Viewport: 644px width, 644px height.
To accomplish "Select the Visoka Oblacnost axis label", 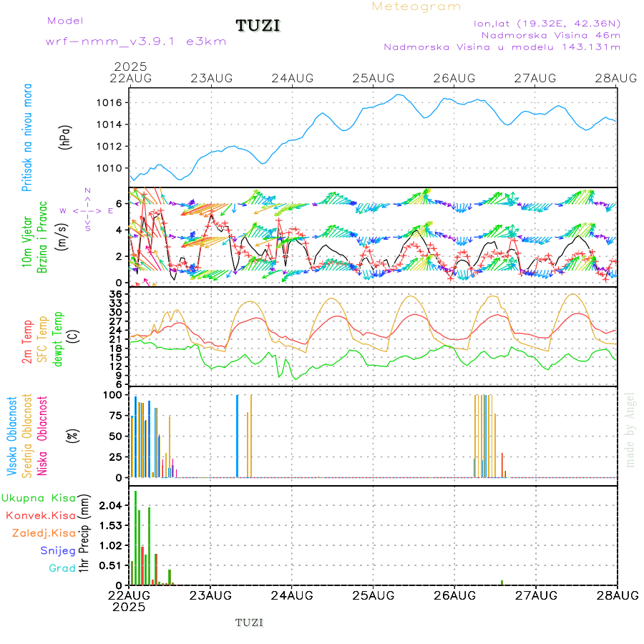I will click(12, 435).
